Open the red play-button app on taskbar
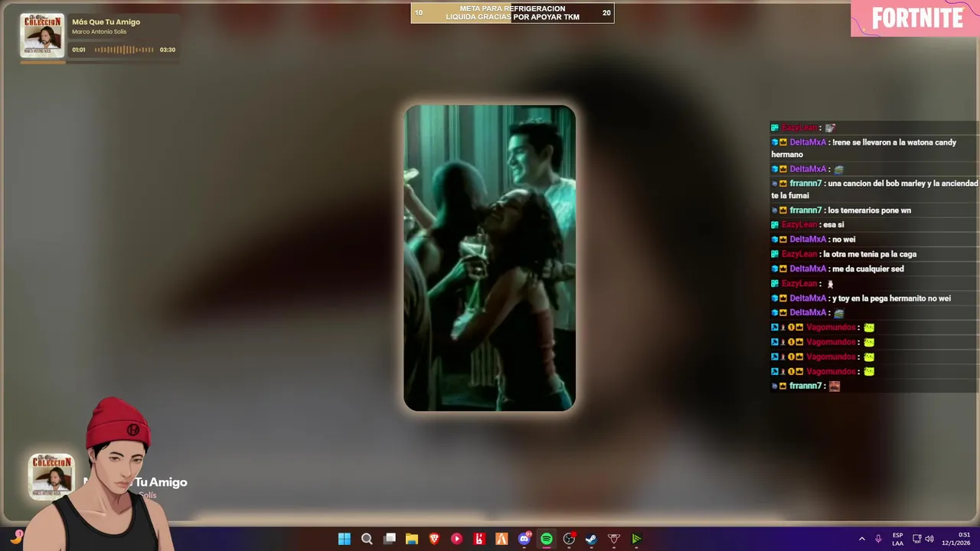 pyautogui.click(x=456, y=539)
